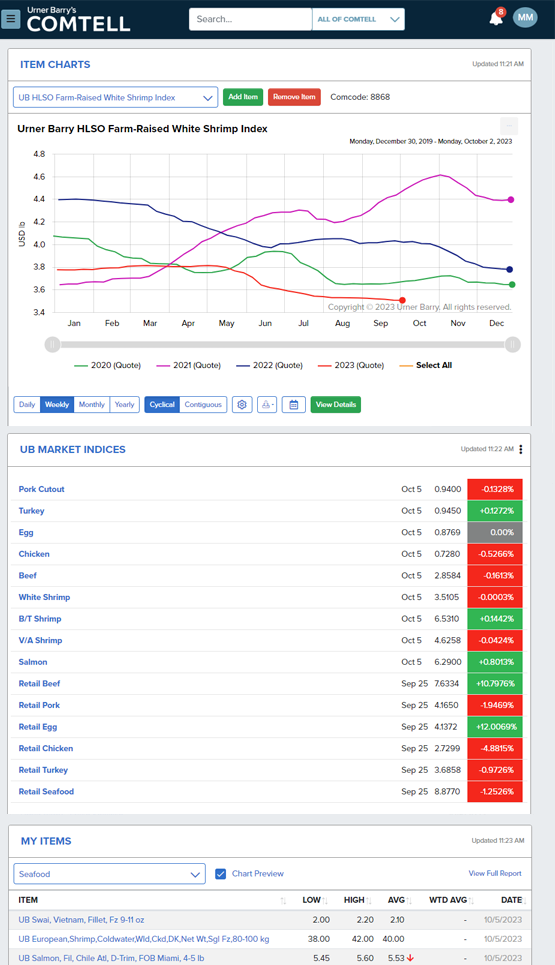
Task: Click the chart context menu button
Action: point(509,126)
